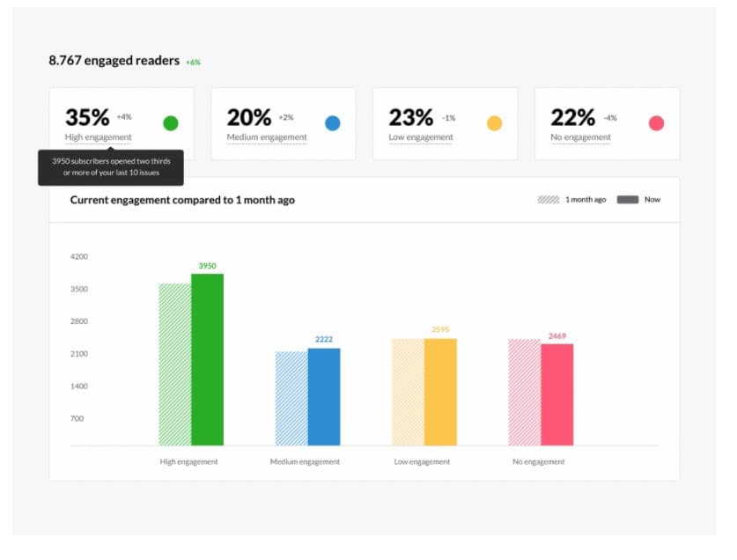This screenshot has height=560, width=737.
Task: Click the blue Medium engagement circle indicator
Action: pos(333,123)
